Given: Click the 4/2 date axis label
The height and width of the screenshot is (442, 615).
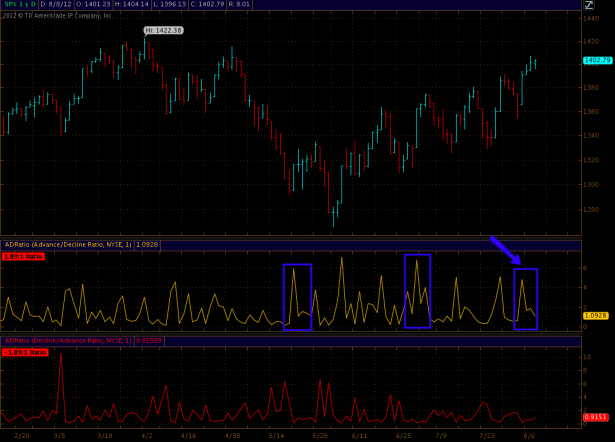Looking at the screenshot, I should pyautogui.click(x=147, y=436).
